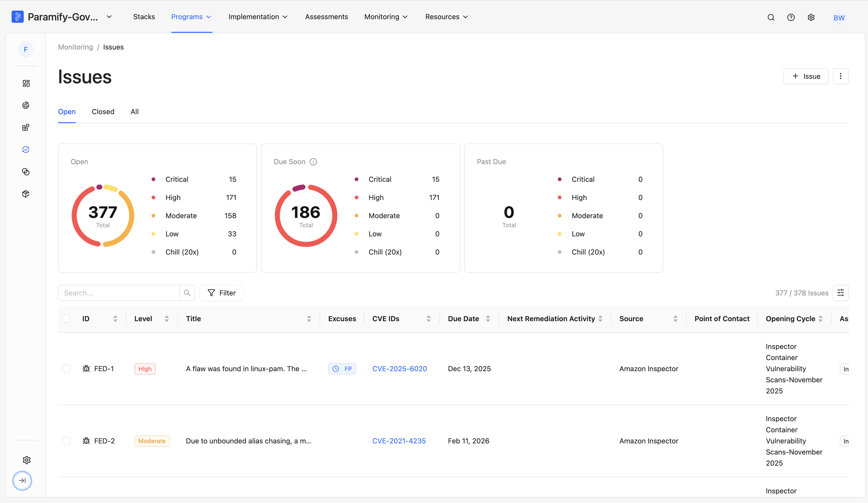Click the FED-2 issue title text
This screenshot has height=503, width=868.
click(248, 441)
